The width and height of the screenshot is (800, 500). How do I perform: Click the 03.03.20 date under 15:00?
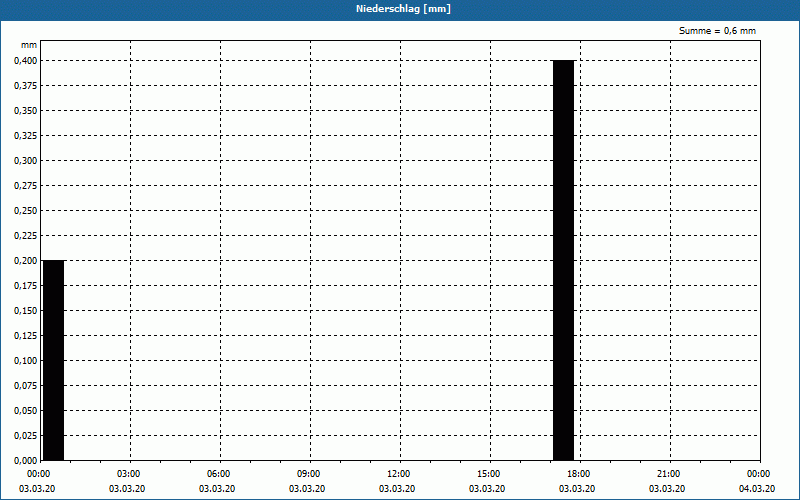coord(487,489)
